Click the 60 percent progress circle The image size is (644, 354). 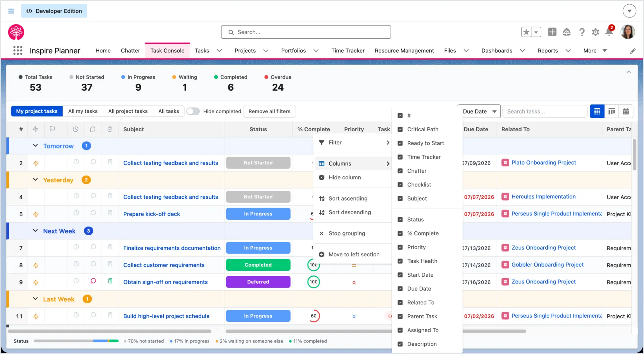[x=314, y=316]
